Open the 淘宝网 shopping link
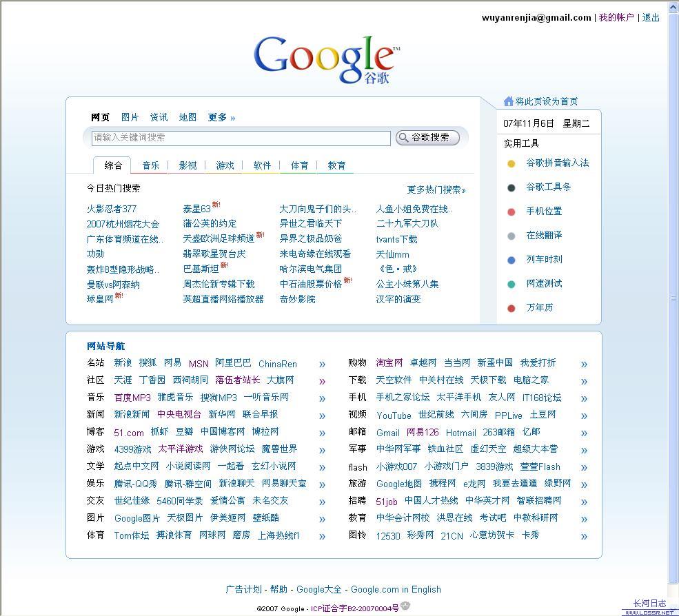The image size is (679, 616). pyautogui.click(x=389, y=362)
